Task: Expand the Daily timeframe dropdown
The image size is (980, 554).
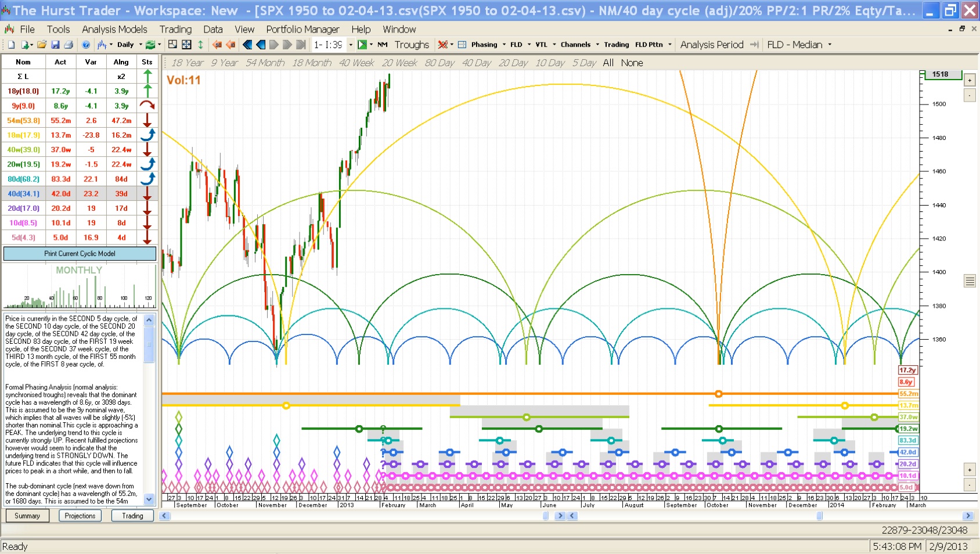Action: point(140,45)
